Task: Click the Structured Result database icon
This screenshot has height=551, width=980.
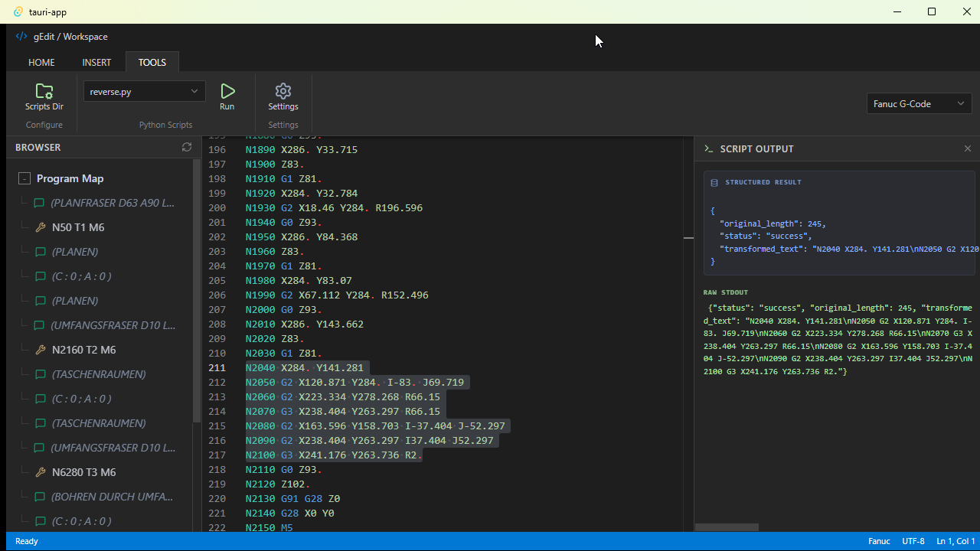Action: click(714, 183)
